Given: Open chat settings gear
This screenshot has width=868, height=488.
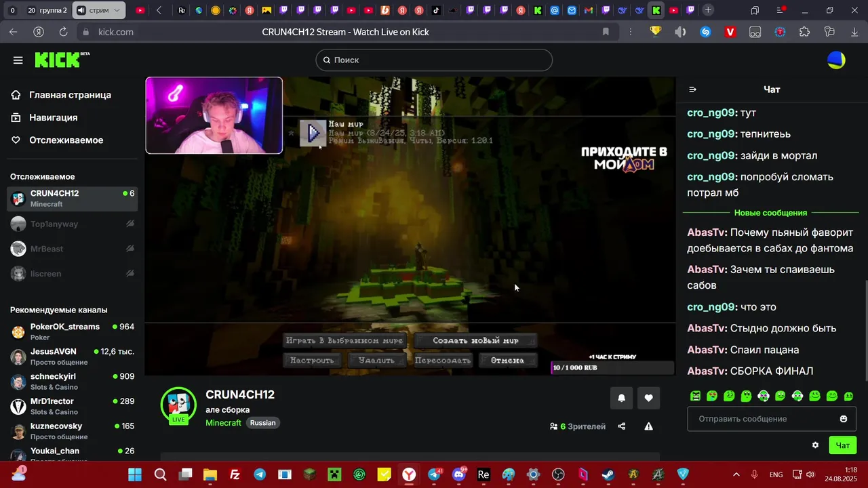Looking at the screenshot, I should pos(815,445).
